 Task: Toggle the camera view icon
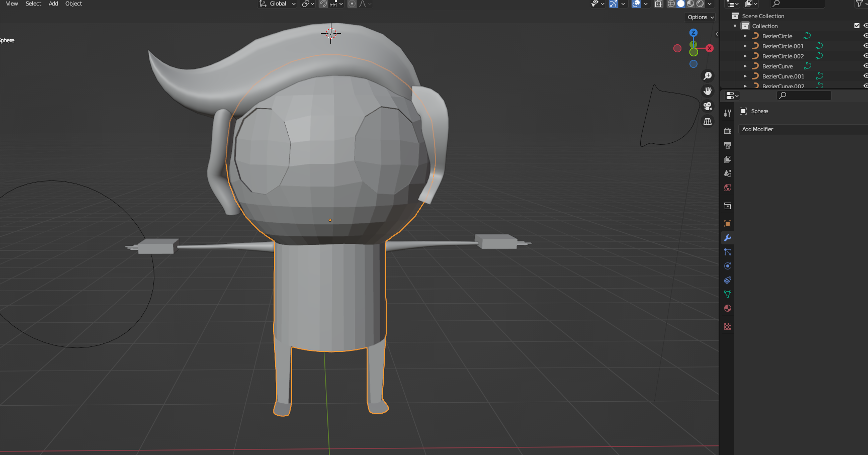[x=708, y=106]
